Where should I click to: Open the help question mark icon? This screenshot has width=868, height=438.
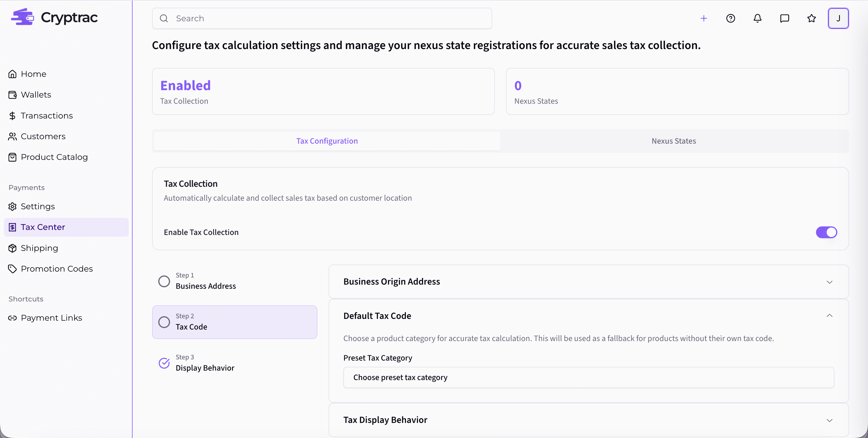click(x=730, y=18)
